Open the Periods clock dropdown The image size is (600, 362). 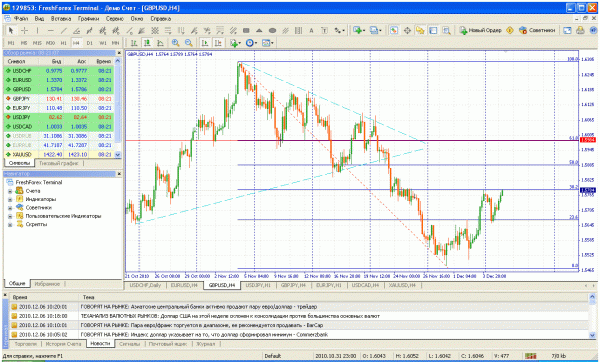click(251, 43)
